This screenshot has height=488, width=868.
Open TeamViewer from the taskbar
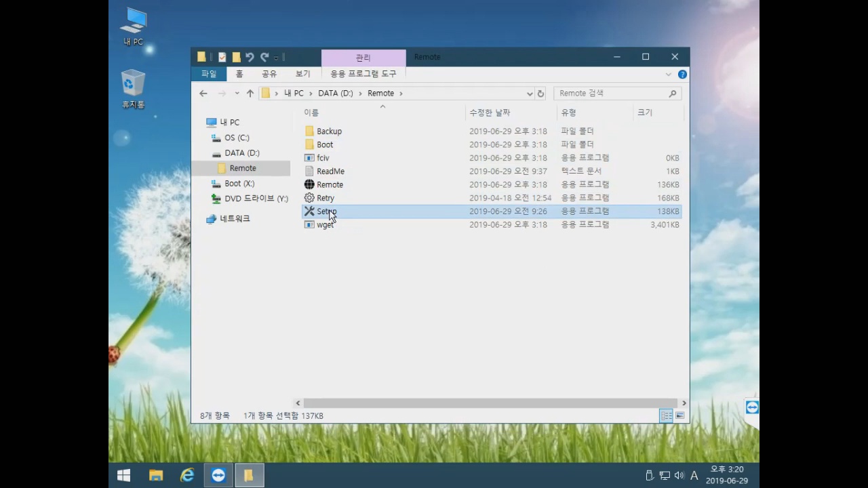pyautogui.click(x=218, y=475)
